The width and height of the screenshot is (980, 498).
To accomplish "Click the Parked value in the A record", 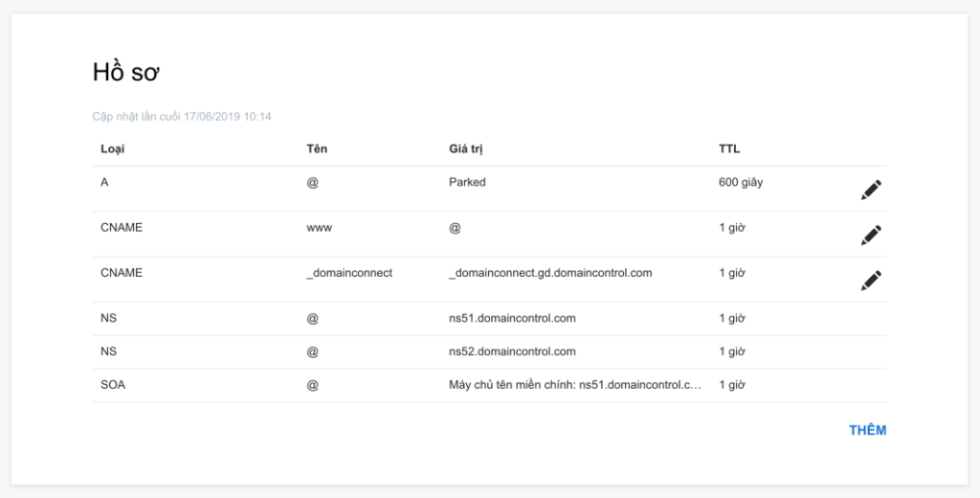I will pos(467,182).
